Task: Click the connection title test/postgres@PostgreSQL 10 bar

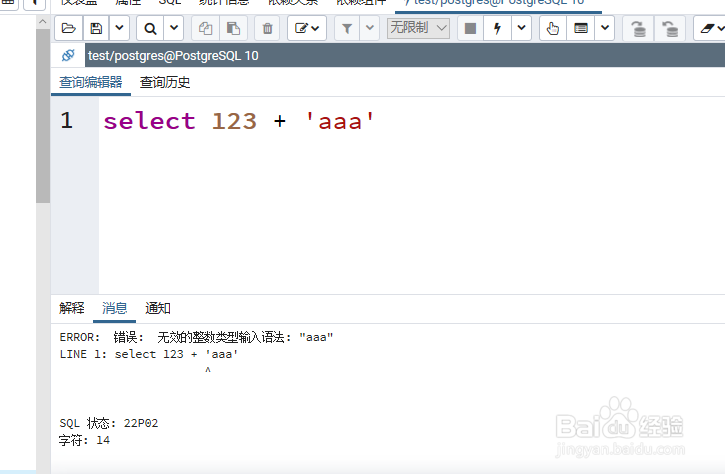Action: [x=405, y=55]
